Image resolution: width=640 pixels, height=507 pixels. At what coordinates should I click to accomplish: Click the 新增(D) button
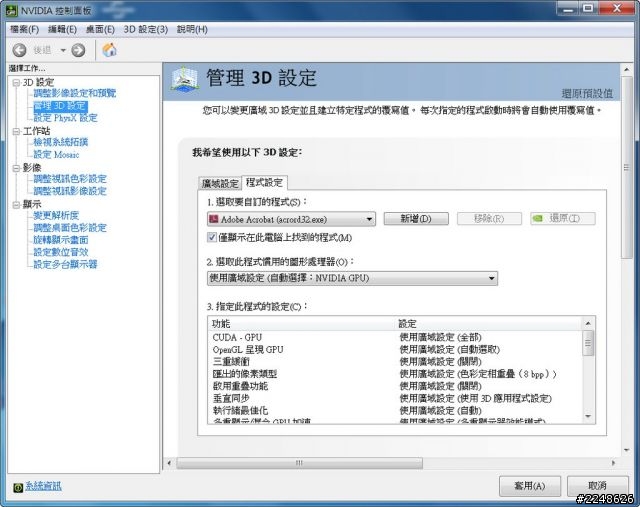point(416,219)
